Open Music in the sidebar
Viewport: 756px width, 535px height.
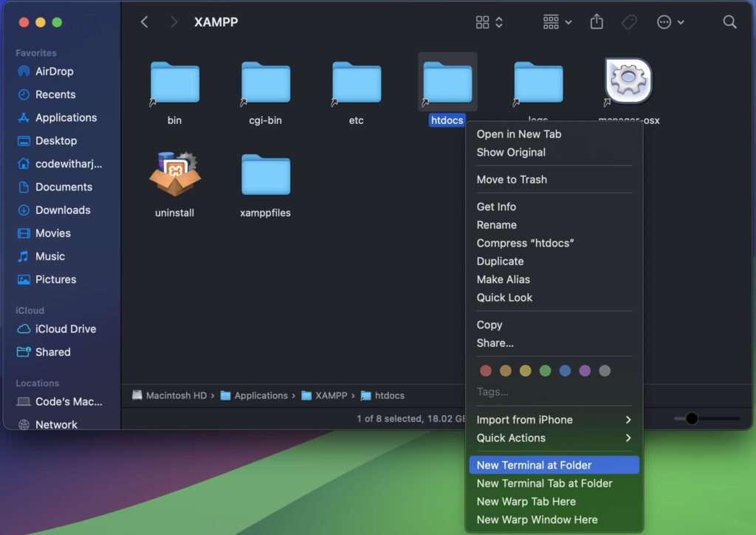(49, 256)
